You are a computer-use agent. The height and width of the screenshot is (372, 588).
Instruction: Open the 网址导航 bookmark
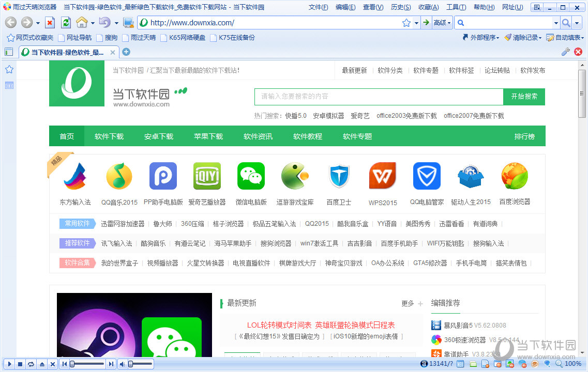coord(74,38)
